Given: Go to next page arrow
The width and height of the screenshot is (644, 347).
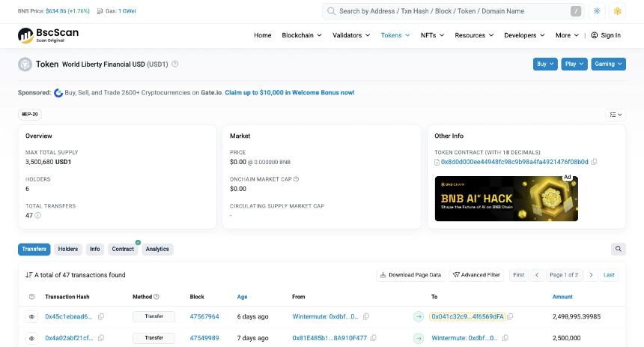Looking at the screenshot, I should [591, 275].
